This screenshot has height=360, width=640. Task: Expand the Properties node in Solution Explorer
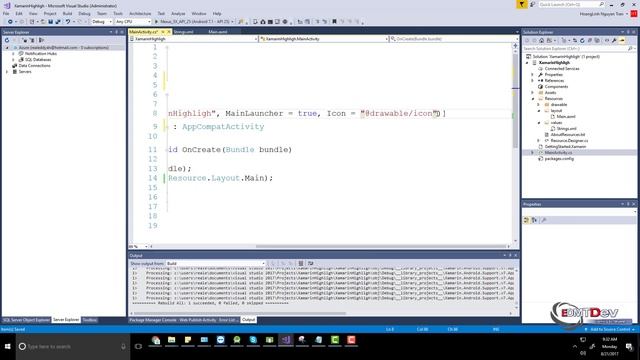pyautogui.click(x=532, y=75)
